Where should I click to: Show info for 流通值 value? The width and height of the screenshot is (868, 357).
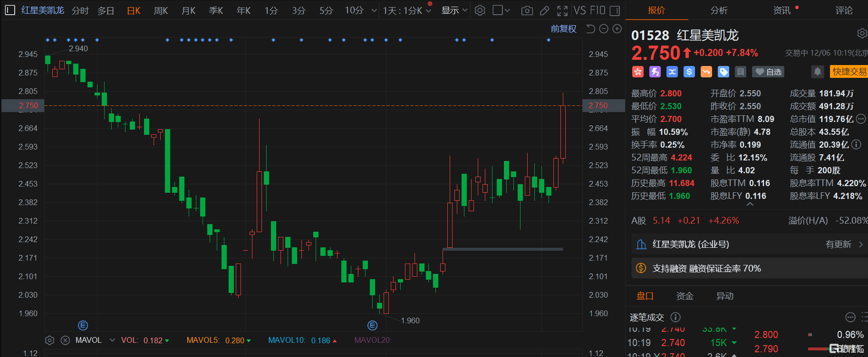click(856, 144)
